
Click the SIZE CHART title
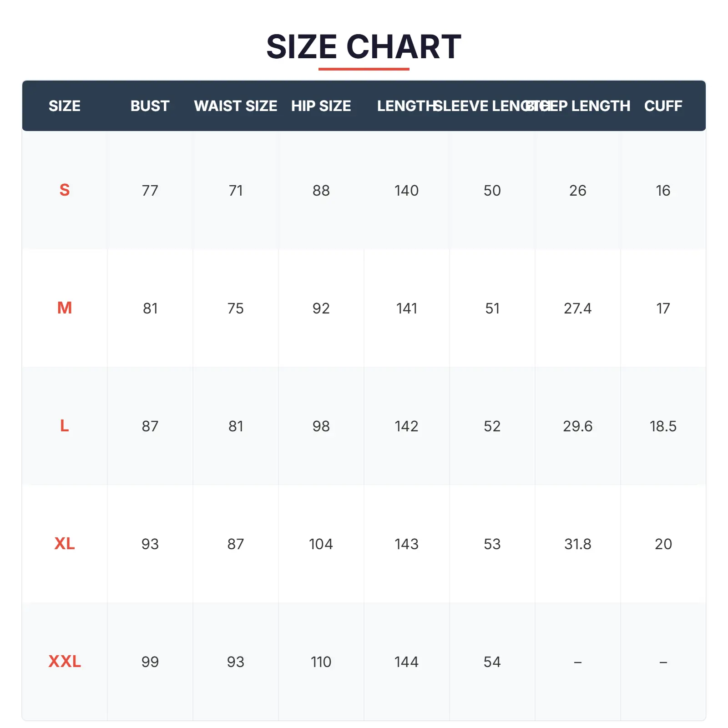pyautogui.click(x=364, y=47)
